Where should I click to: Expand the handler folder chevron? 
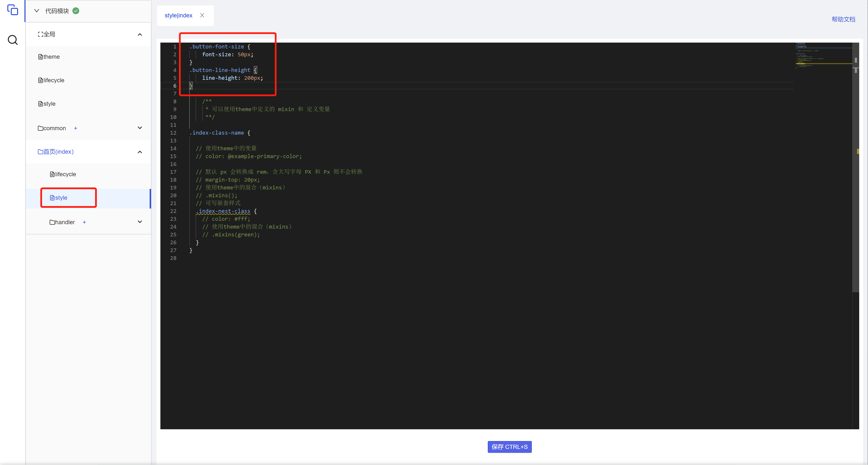click(140, 222)
